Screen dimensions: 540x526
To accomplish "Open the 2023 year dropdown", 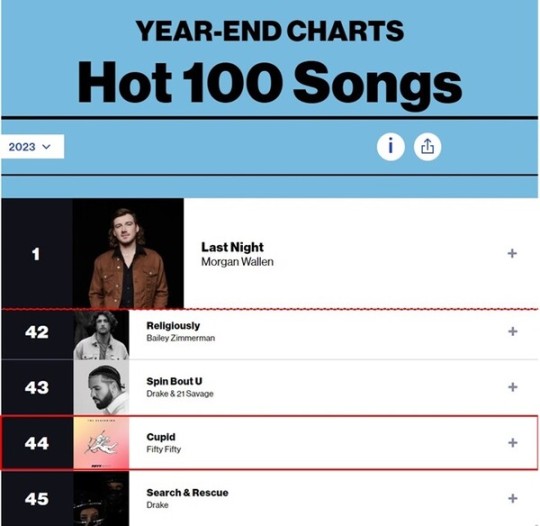I will [32, 147].
